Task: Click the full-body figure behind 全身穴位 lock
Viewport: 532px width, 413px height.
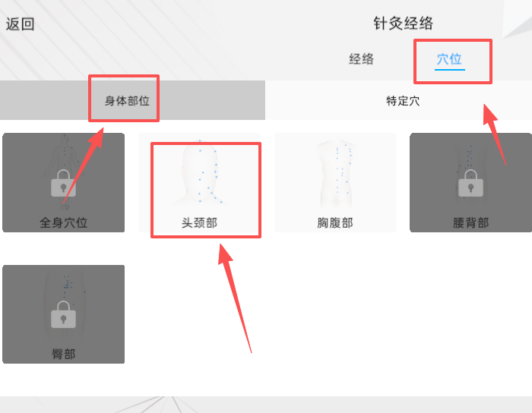Action: pos(65,171)
